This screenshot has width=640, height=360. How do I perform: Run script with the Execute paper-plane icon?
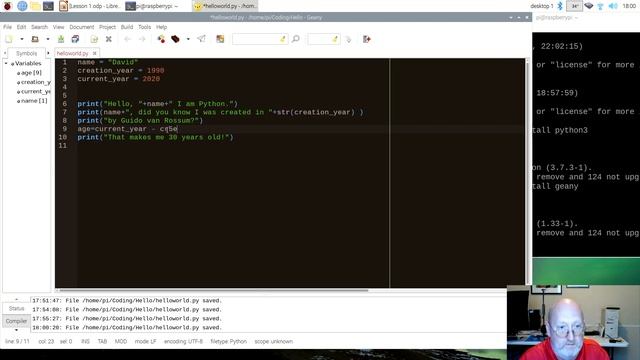coord(201,39)
